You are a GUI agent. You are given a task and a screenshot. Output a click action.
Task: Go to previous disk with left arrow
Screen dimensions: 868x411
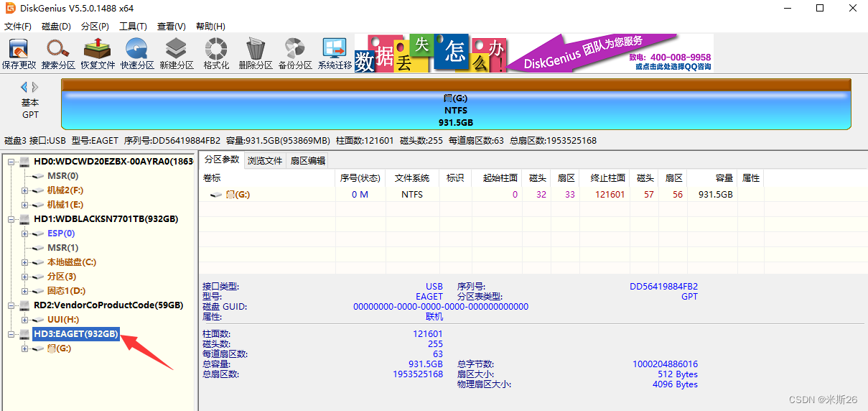tap(24, 87)
